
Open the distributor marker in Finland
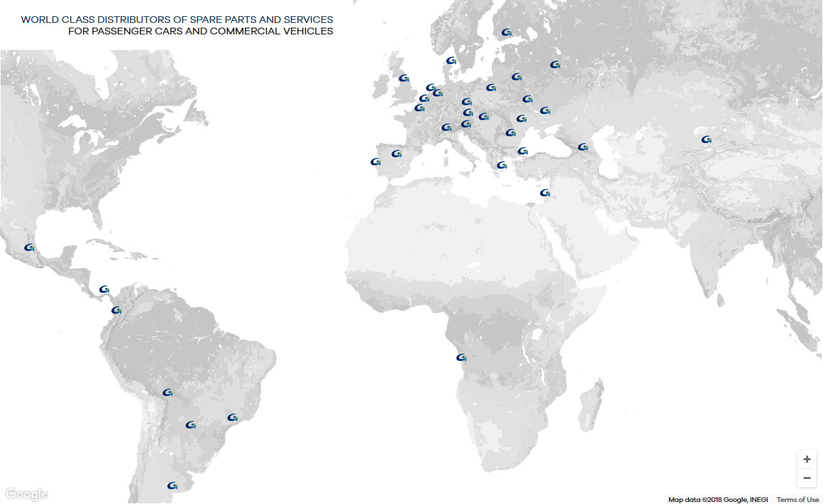tap(507, 32)
